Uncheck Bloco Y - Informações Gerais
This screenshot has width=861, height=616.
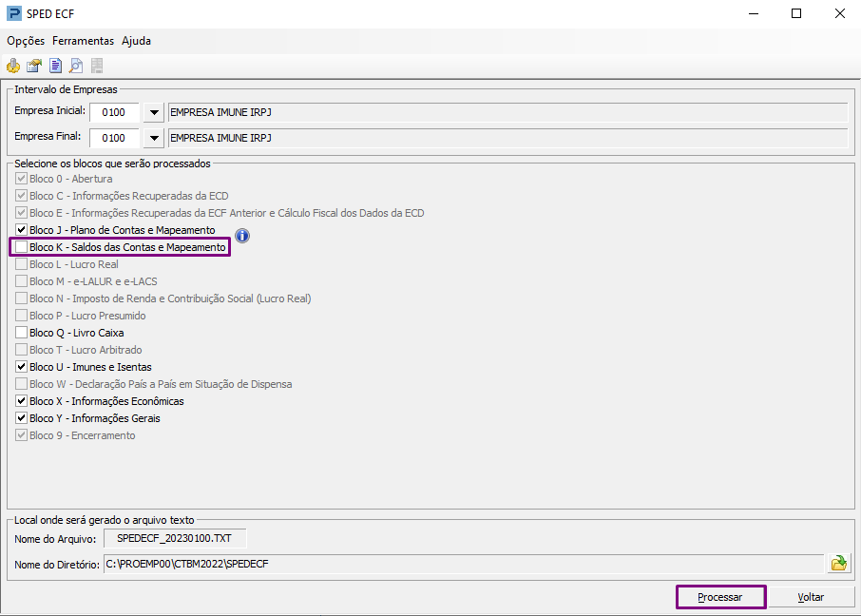(22, 418)
